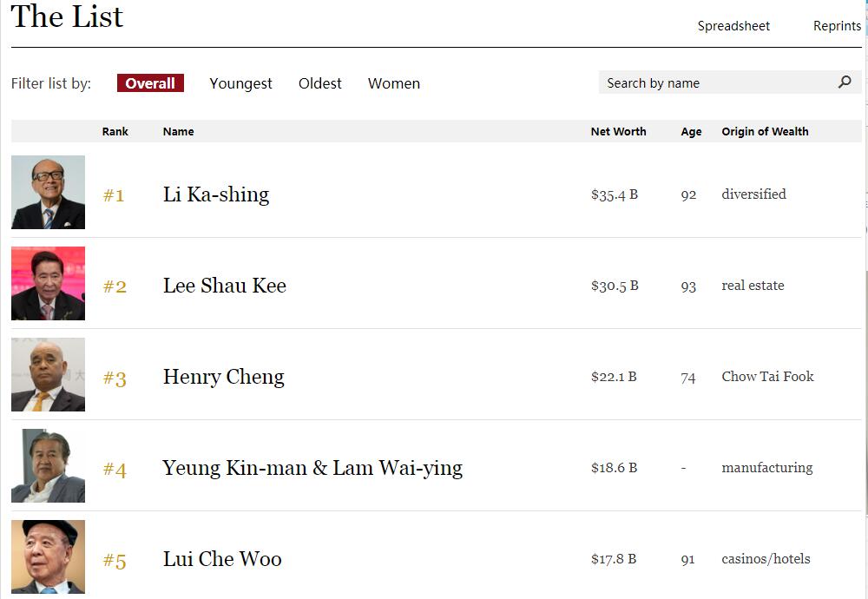
Task: Click the Origin of Wealth column header
Action: tap(765, 132)
